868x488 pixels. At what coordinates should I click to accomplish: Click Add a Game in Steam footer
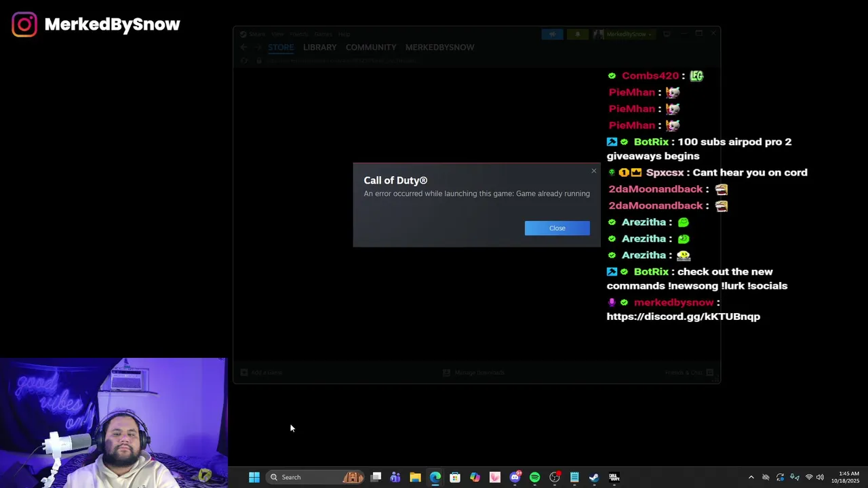261,373
